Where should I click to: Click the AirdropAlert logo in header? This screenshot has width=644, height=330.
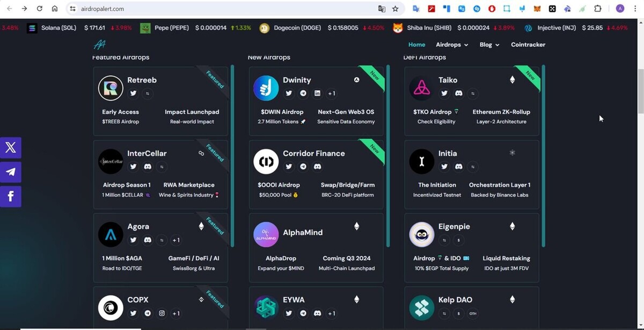click(99, 45)
